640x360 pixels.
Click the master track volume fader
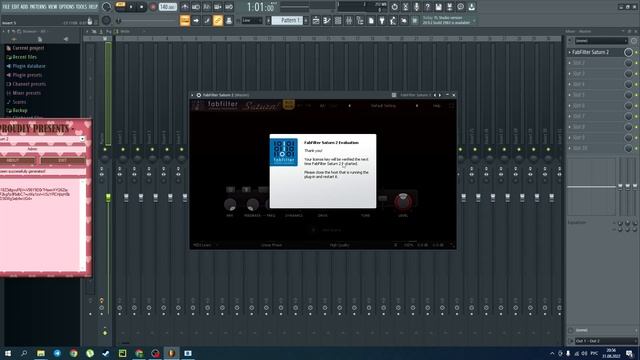108,198
